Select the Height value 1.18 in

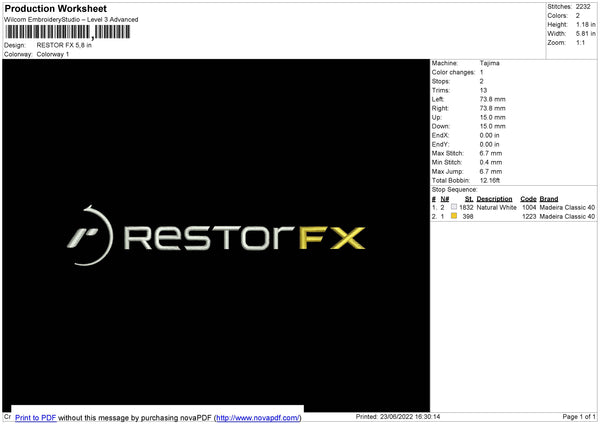586,24
